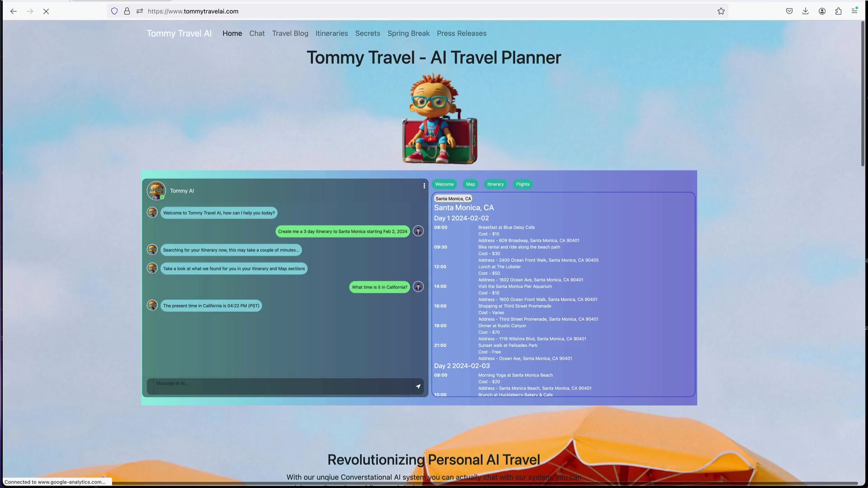The height and width of the screenshot is (488, 868).
Task: Open the Chat nav item
Action: [x=257, y=33]
